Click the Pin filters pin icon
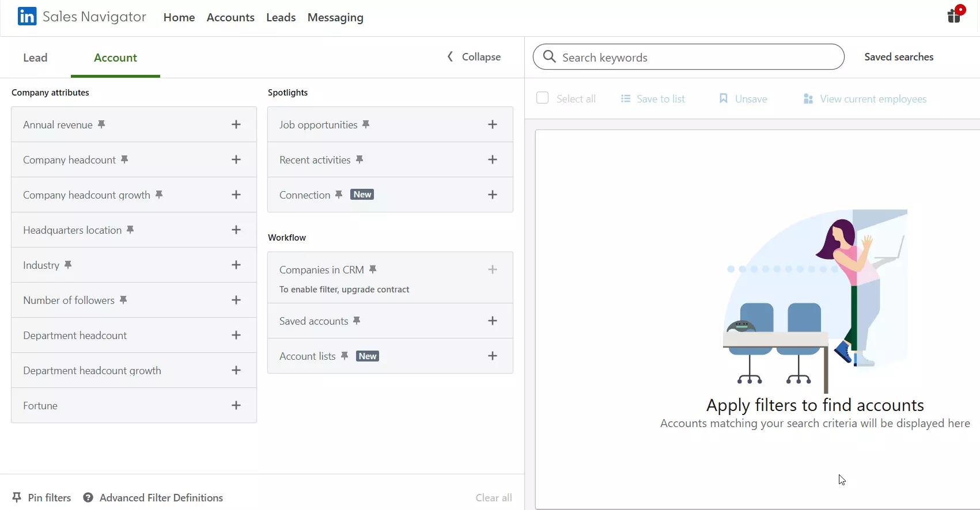This screenshot has width=980, height=510. 17,497
